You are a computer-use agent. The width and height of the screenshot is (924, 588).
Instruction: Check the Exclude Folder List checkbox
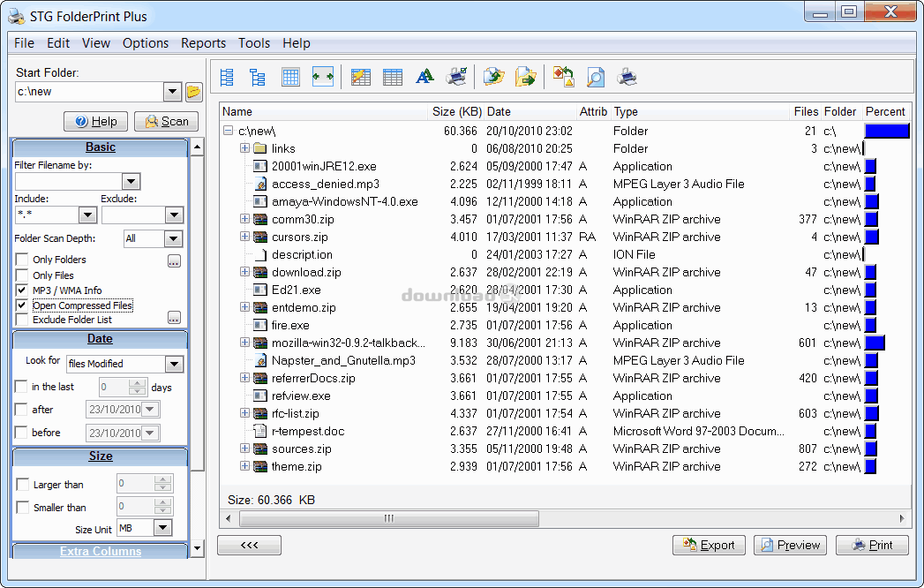22,320
